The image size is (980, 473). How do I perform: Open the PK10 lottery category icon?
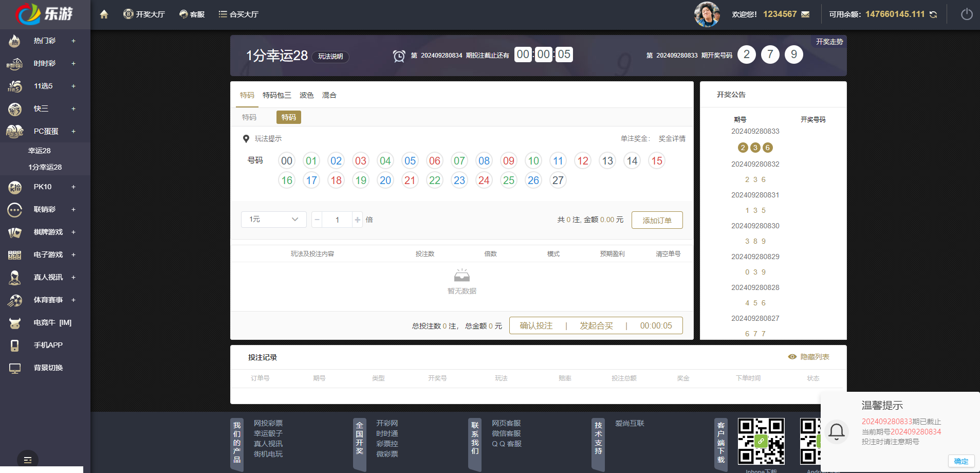15,187
